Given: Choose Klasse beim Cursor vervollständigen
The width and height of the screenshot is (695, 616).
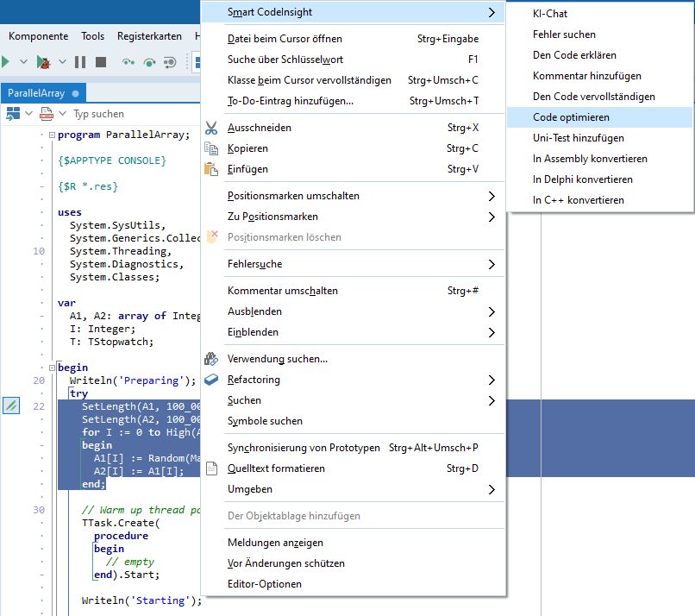Looking at the screenshot, I should (x=353, y=80).
